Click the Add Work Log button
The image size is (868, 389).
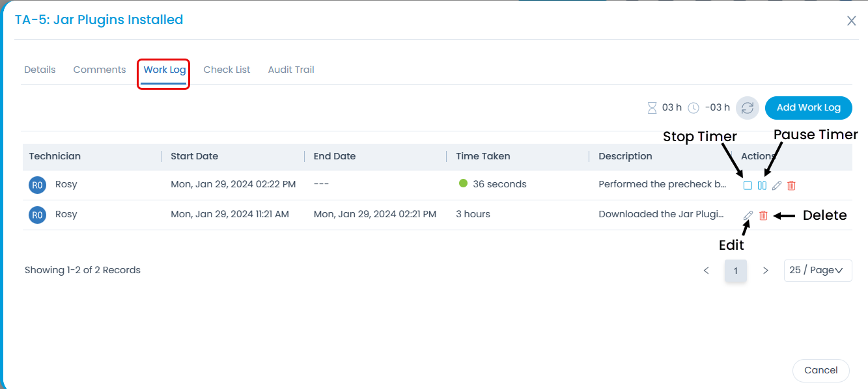click(x=808, y=108)
